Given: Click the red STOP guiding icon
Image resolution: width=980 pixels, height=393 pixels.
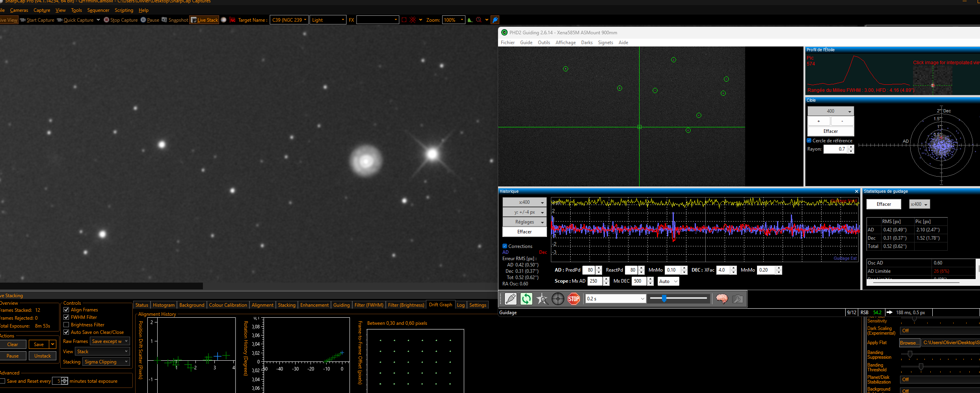Looking at the screenshot, I should (x=574, y=299).
